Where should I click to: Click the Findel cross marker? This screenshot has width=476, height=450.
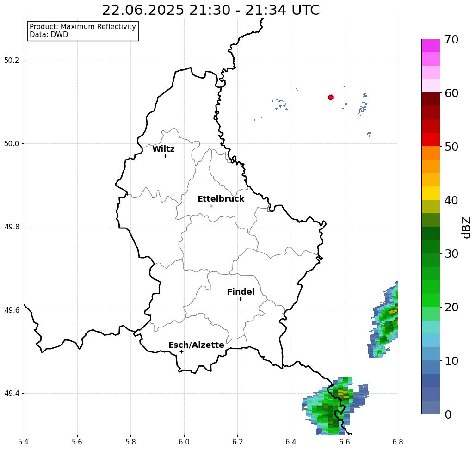point(240,299)
